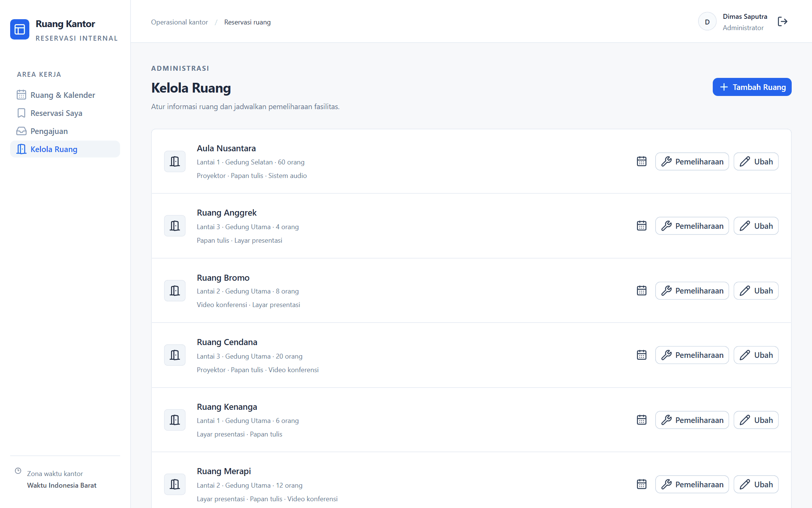Click 'Lantai 3 · Gedung Utama · 4 orang'
Image resolution: width=812 pixels, height=508 pixels.
pyautogui.click(x=248, y=227)
